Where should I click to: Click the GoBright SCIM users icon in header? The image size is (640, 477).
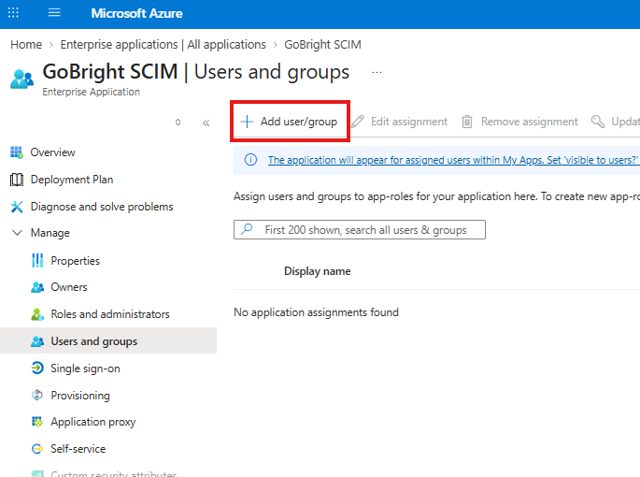click(22, 79)
